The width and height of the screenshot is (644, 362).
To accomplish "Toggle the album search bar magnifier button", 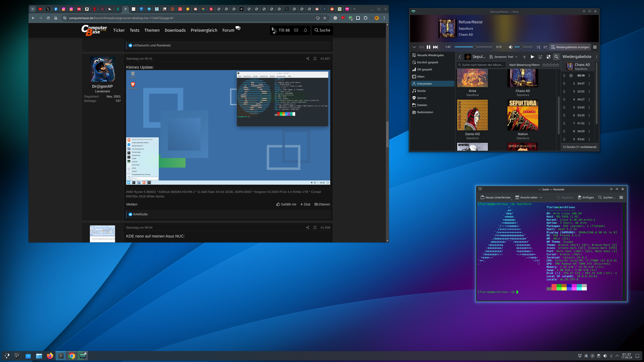I will 556,57.
